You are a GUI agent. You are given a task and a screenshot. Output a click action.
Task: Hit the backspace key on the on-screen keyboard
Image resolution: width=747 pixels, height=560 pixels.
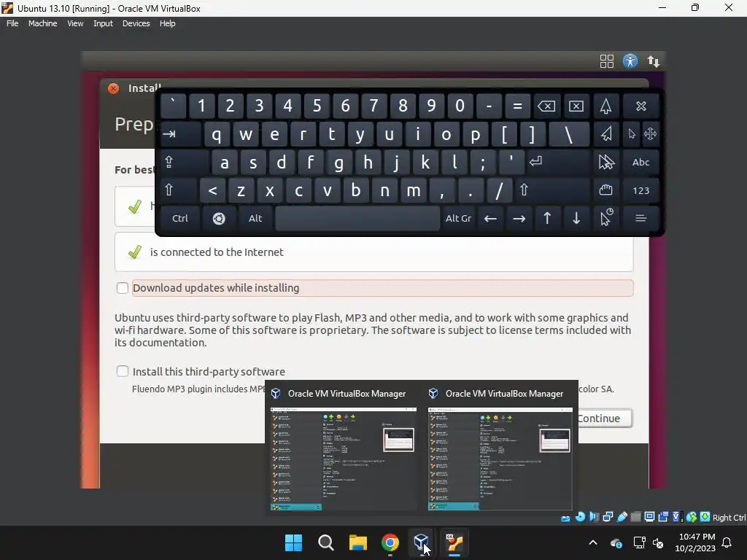[x=546, y=106]
